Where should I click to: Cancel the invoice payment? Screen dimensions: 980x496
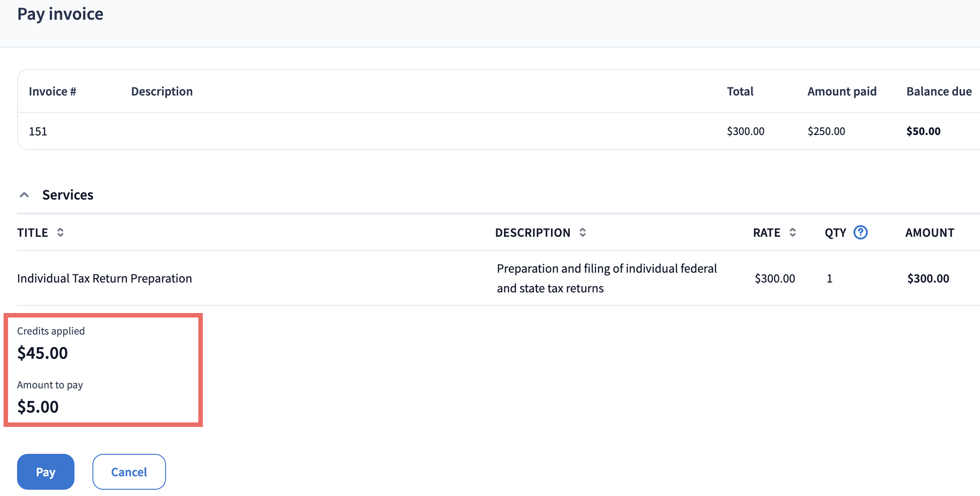coord(129,472)
